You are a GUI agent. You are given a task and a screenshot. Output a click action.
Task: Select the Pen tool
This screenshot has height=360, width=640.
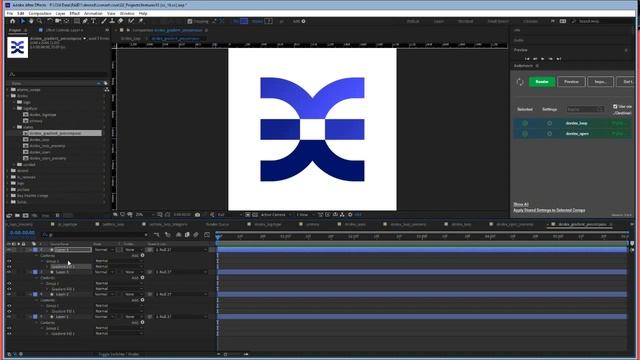coord(85,21)
